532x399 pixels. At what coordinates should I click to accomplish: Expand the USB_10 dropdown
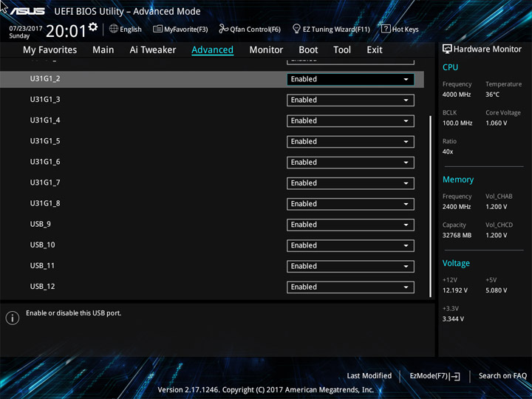[350, 245]
